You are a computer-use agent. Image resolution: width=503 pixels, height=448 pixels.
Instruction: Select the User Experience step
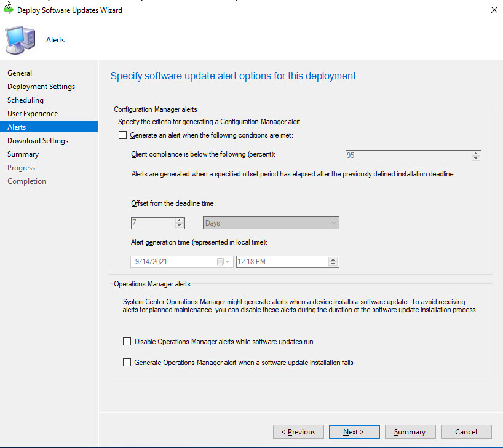pos(33,114)
